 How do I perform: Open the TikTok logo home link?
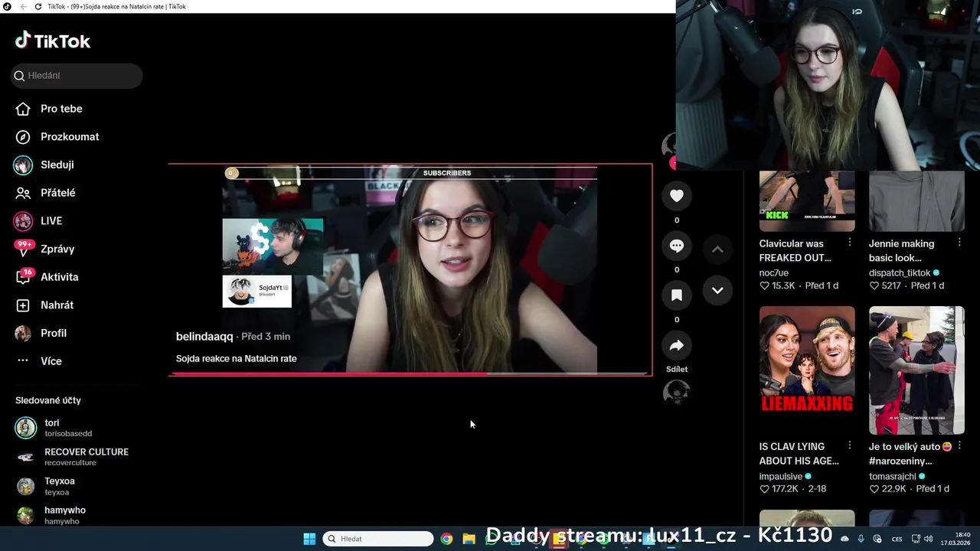pyautogui.click(x=53, y=41)
